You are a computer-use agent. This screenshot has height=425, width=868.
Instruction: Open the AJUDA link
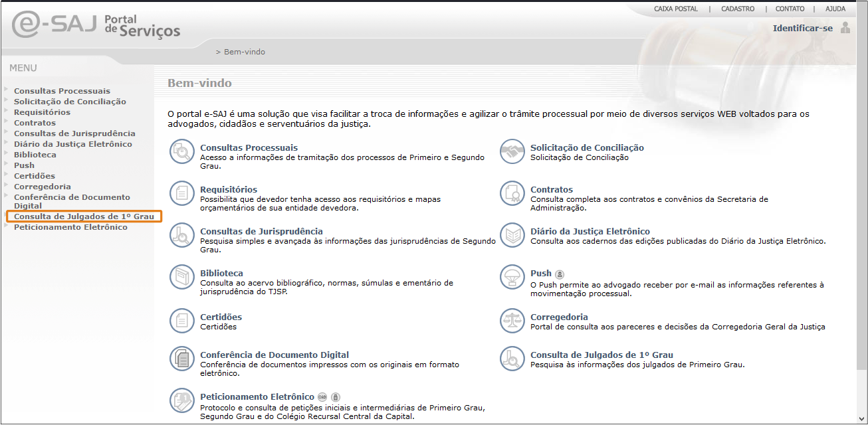tap(835, 9)
